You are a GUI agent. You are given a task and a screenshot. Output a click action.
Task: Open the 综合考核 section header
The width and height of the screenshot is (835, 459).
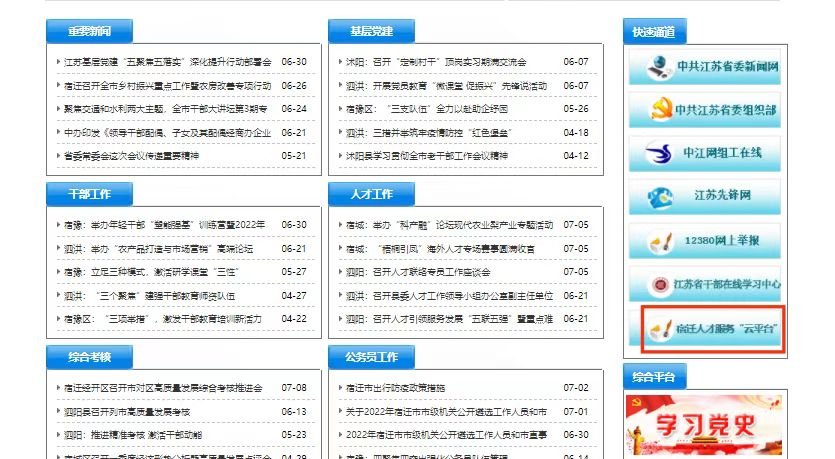pyautogui.click(x=90, y=357)
